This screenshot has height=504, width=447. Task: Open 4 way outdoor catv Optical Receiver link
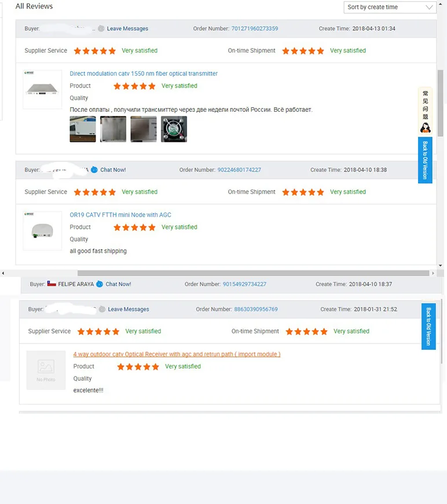click(x=177, y=354)
